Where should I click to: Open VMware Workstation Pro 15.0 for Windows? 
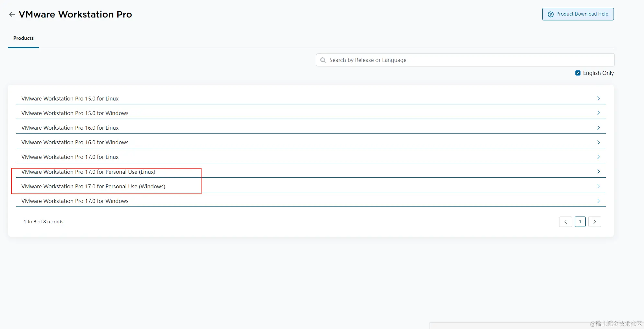point(75,113)
